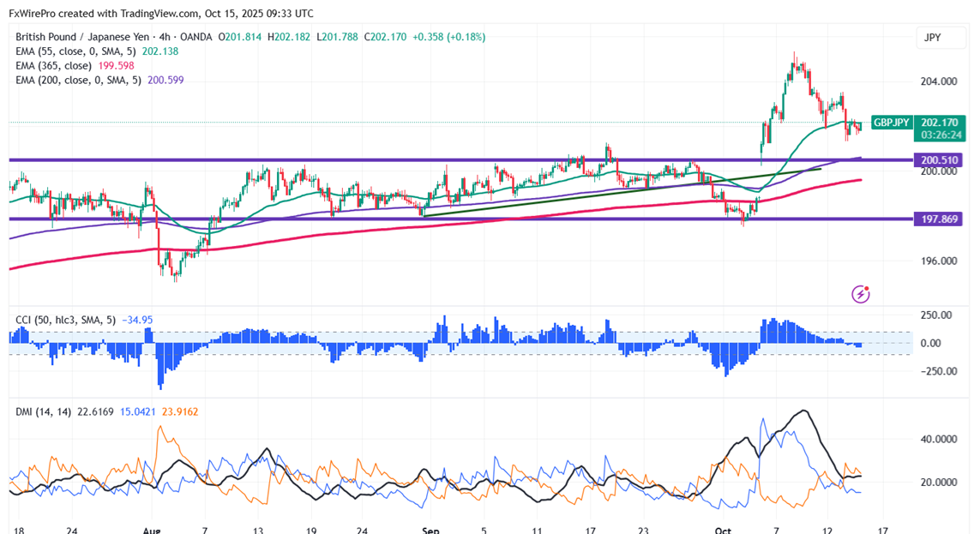Click the 202.138 EMA value
980x534 pixels.
pyautogui.click(x=160, y=51)
